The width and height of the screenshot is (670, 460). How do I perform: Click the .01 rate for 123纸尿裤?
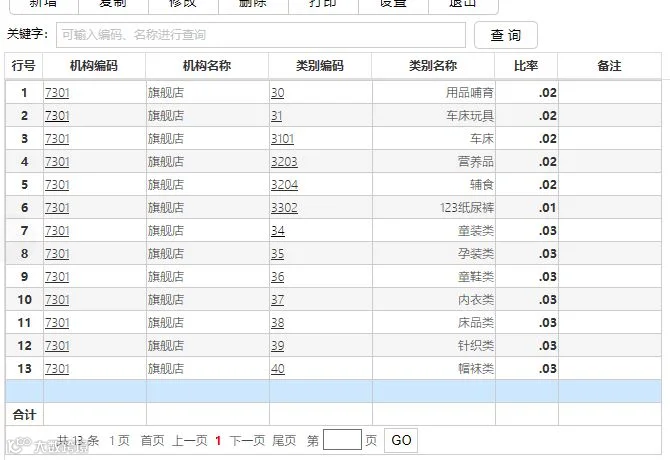(547, 208)
